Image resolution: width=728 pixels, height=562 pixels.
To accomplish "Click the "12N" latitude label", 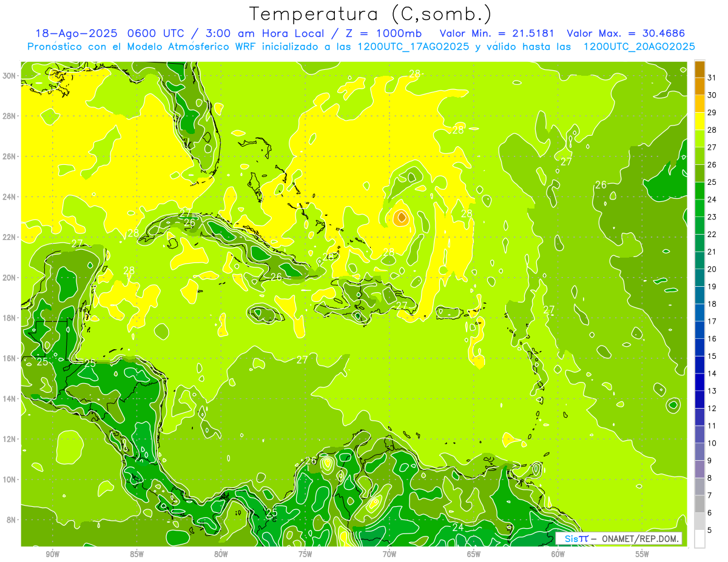I will coord(10,439).
